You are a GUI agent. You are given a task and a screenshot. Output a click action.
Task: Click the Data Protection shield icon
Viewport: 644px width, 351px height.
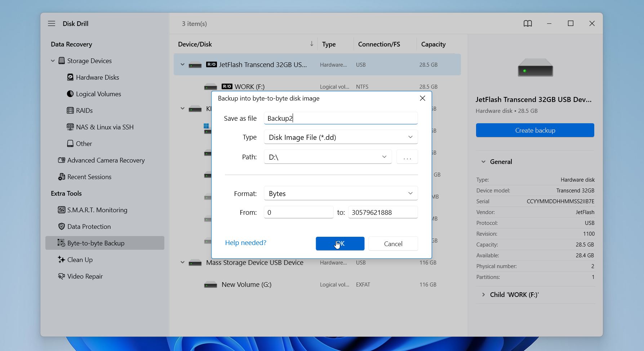pos(62,226)
